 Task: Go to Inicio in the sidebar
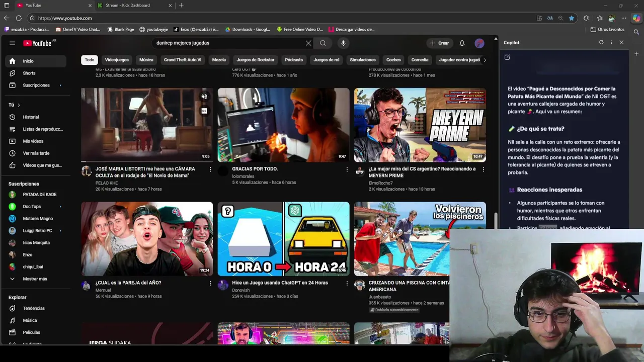35,61
